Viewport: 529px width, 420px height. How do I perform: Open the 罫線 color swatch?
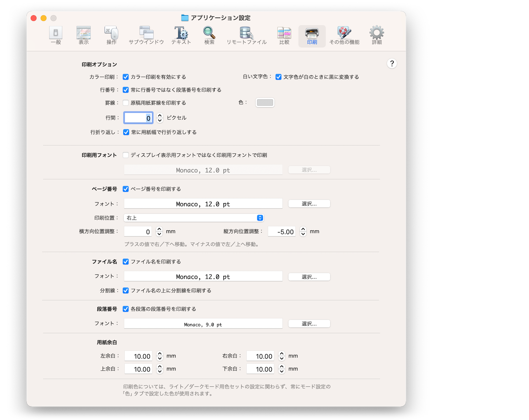(x=265, y=102)
